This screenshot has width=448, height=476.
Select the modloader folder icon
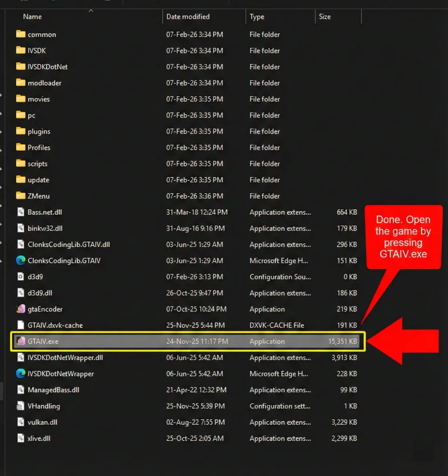(20, 83)
